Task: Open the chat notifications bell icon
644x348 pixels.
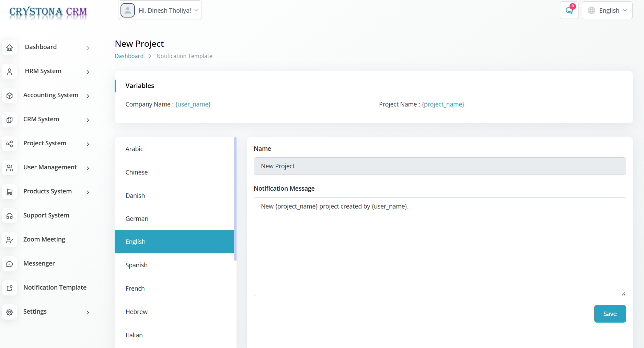Action: pyautogui.click(x=569, y=10)
